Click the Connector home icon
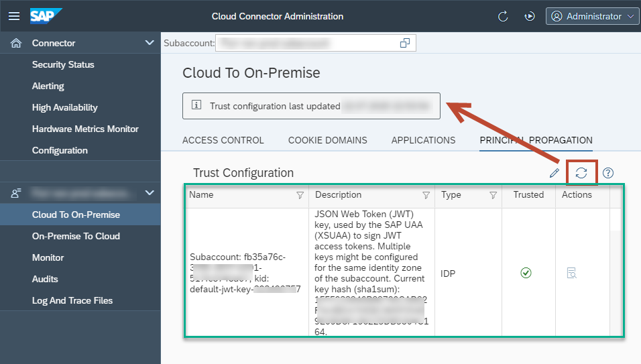This screenshot has height=364, width=641. tap(16, 43)
